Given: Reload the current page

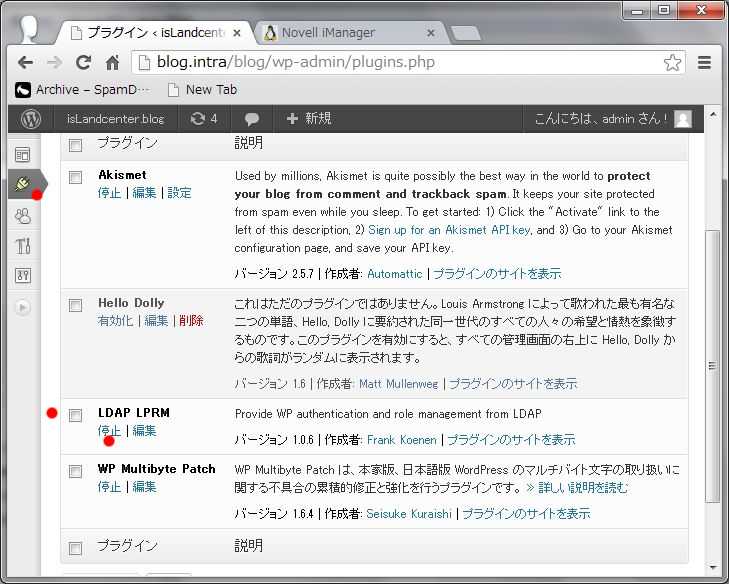Looking at the screenshot, I should [x=83, y=62].
